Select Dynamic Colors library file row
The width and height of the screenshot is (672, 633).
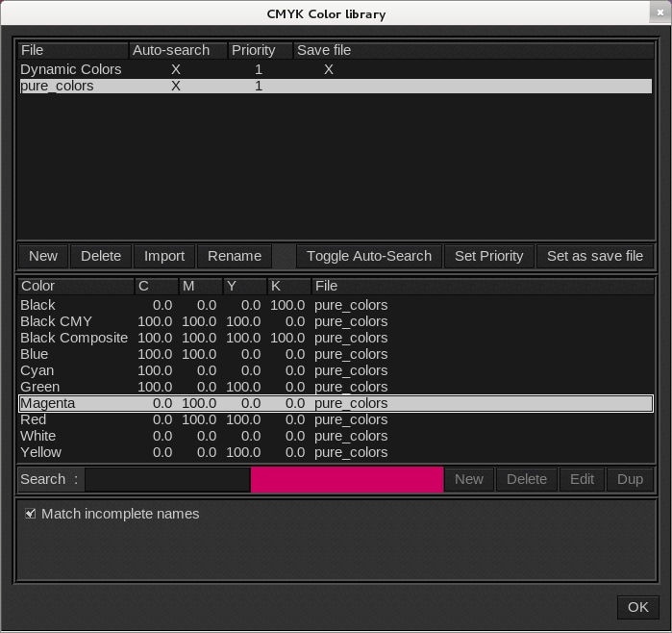click(x=71, y=69)
